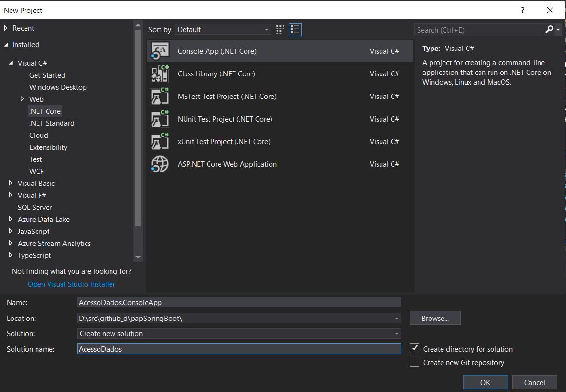Select ASP.NET Core Web Application text
Viewport: 566px width, 392px height.
(x=227, y=164)
